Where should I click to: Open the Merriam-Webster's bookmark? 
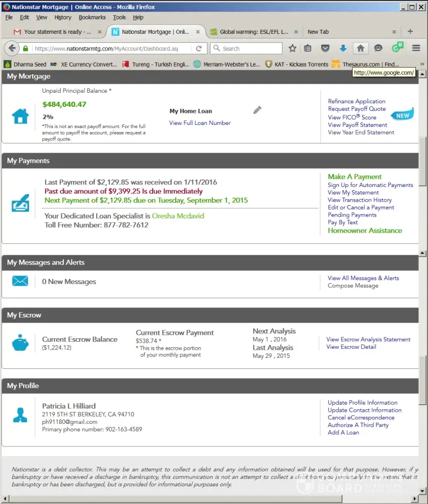tap(227, 65)
